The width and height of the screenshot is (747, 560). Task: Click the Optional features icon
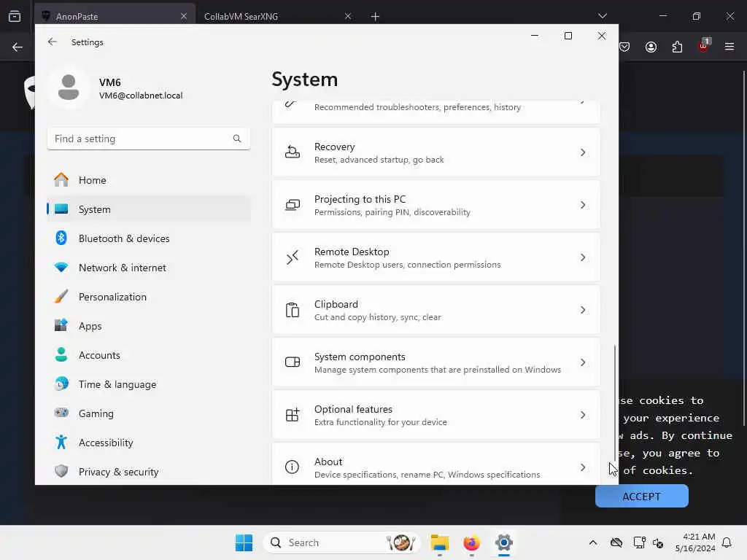[292, 415]
